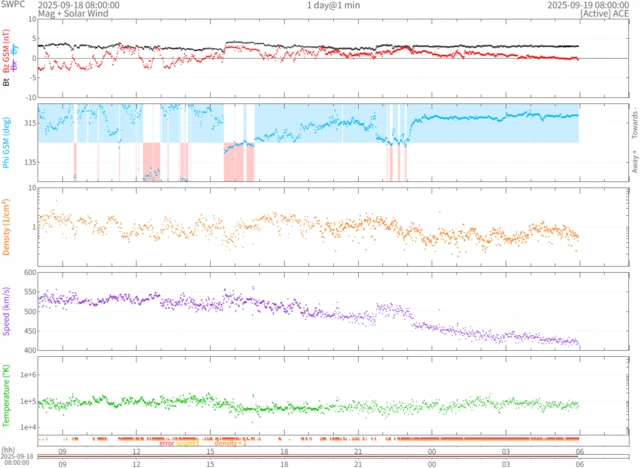Select the Density (1/cm³) axis label

[6, 227]
